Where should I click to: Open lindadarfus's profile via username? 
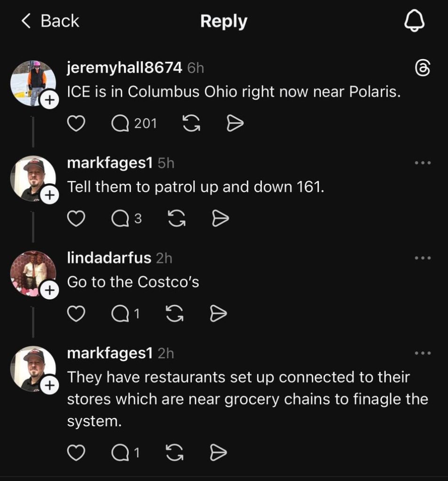point(109,257)
